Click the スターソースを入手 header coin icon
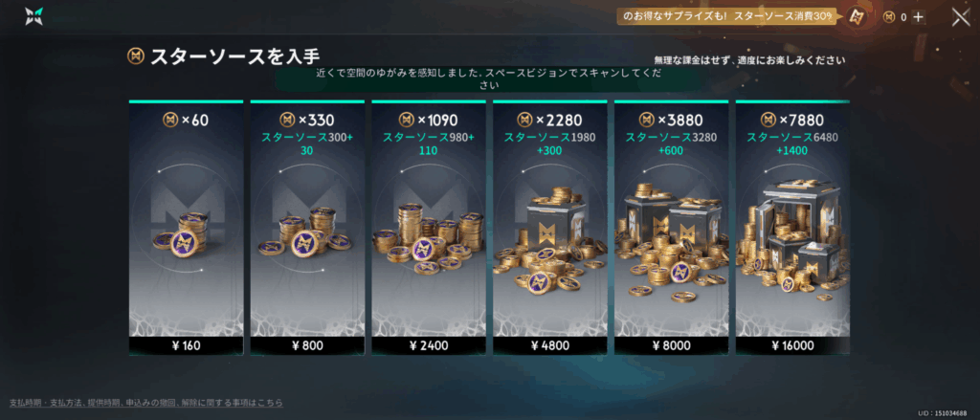Screen dimensions: 980x420 (x=136, y=56)
